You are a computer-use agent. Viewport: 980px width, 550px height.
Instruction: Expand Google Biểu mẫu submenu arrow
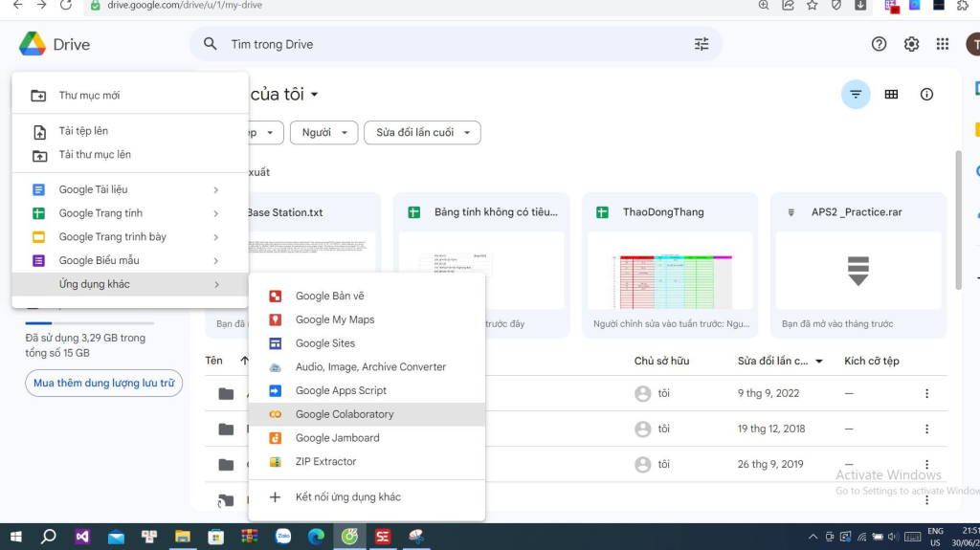pyautogui.click(x=216, y=260)
